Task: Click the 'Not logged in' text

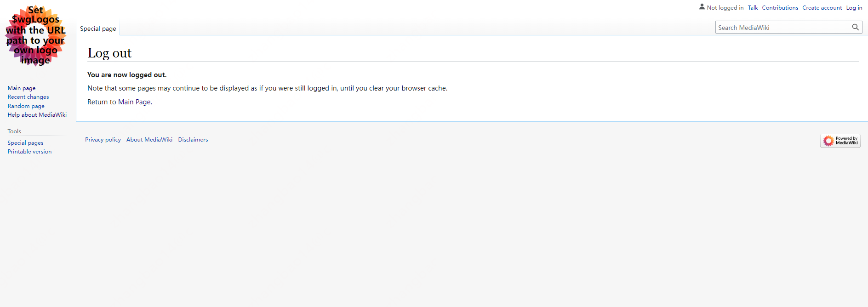Action: 725,8
